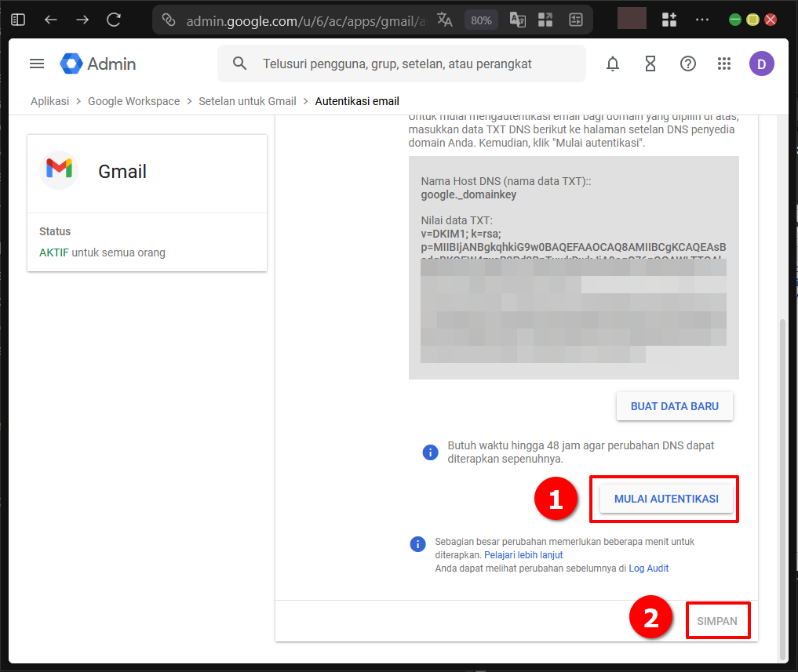This screenshot has width=798, height=672.
Task: Click the pending tasks hourglass icon
Action: 650,64
